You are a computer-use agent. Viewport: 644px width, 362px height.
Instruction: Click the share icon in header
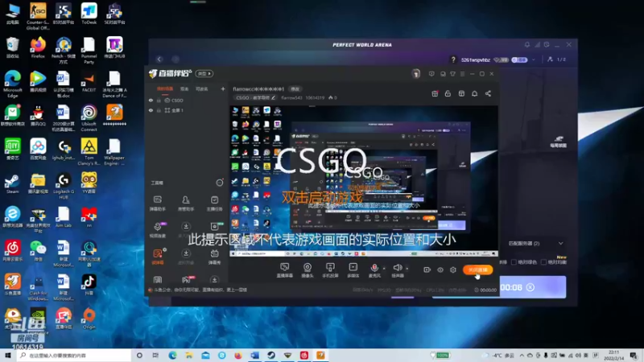point(488,93)
